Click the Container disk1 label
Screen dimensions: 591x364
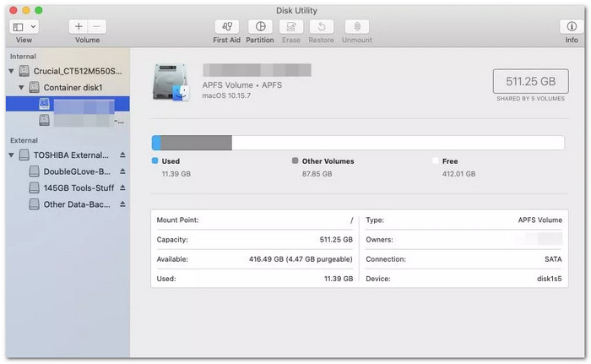(x=73, y=88)
